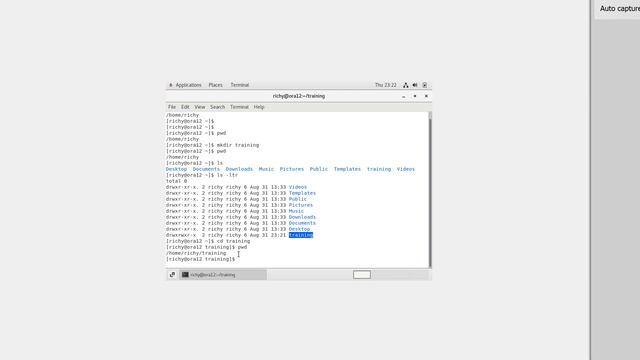Click the power/battery icon in top panel
This screenshot has height=360, width=640.
tap(424, 85)
